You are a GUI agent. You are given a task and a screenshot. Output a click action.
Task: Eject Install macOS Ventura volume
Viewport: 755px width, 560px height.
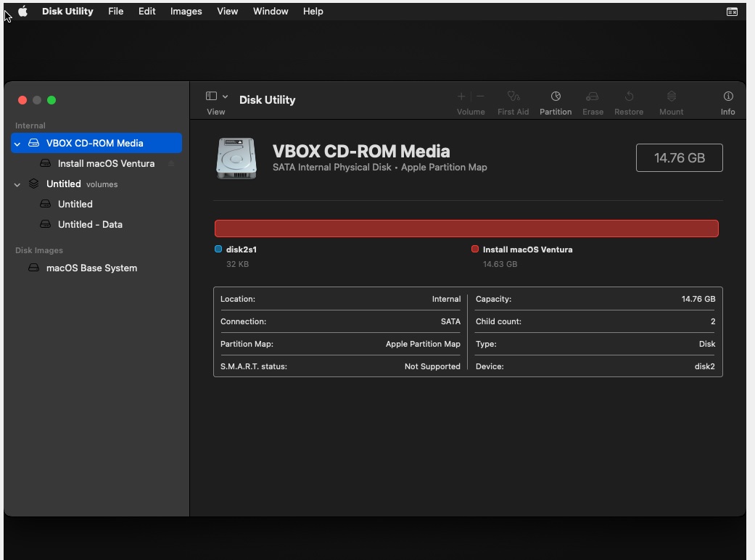pos(171,164)
